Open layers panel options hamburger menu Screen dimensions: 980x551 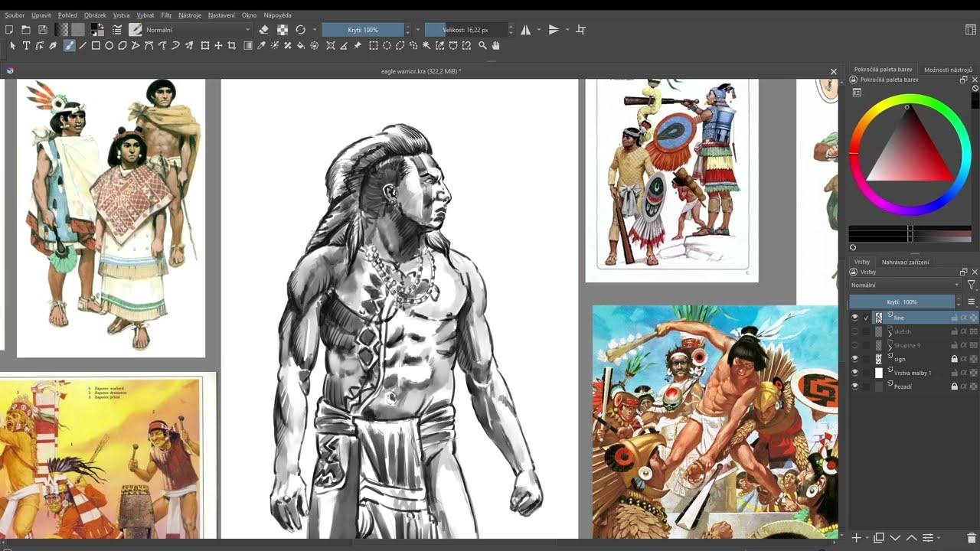[x=972, y=302]
